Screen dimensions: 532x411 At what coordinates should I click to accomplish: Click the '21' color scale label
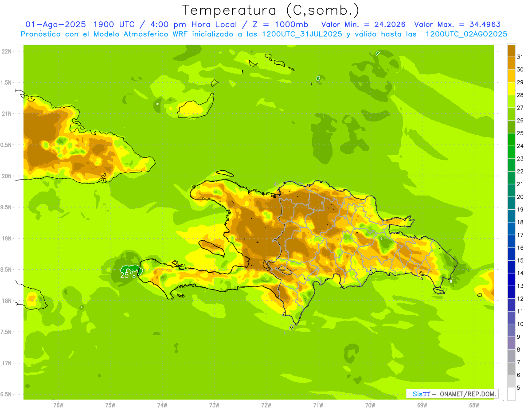click(520, 184)
